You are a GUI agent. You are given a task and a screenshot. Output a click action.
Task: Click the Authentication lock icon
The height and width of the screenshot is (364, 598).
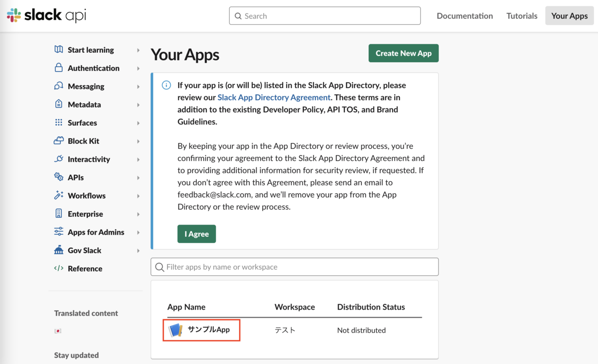pos(59,68)
